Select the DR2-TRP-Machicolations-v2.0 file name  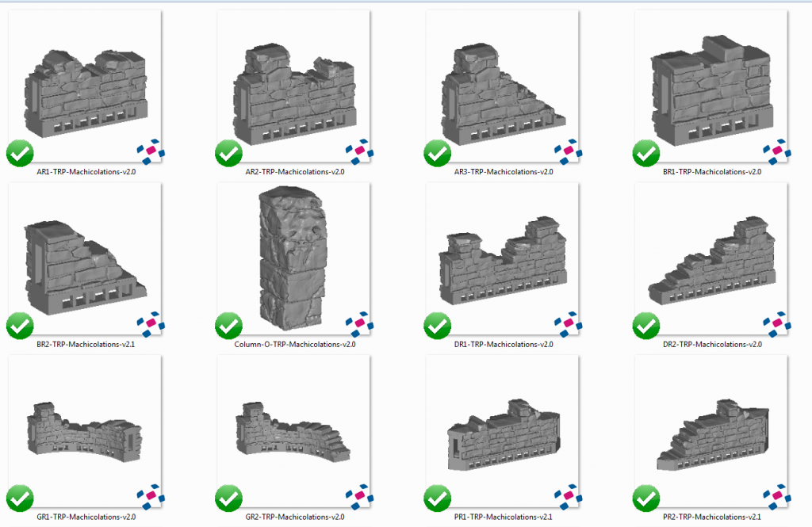point(711,344)
